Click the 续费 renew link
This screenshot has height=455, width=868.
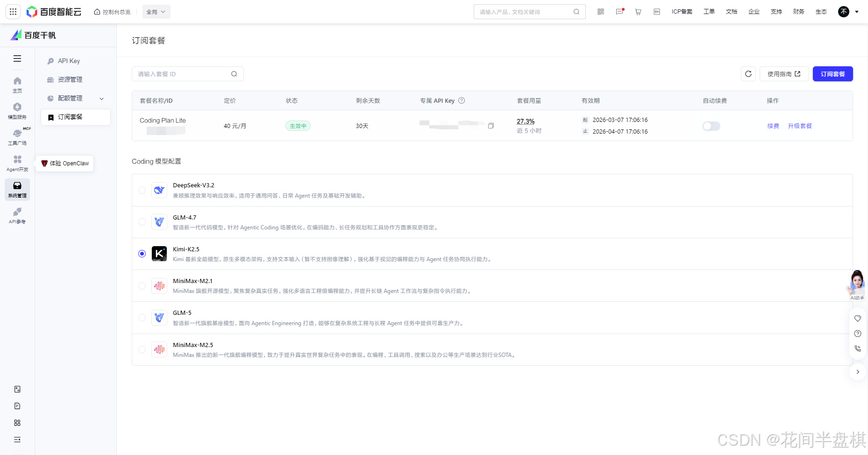(x=773, y=126)
